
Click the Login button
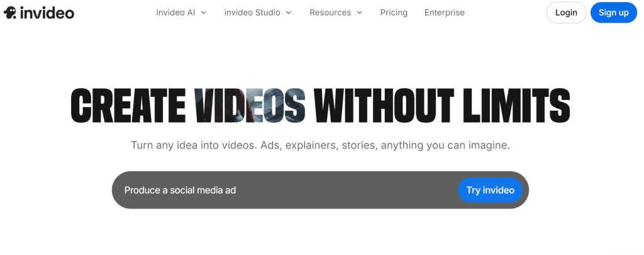coord(566,13)
